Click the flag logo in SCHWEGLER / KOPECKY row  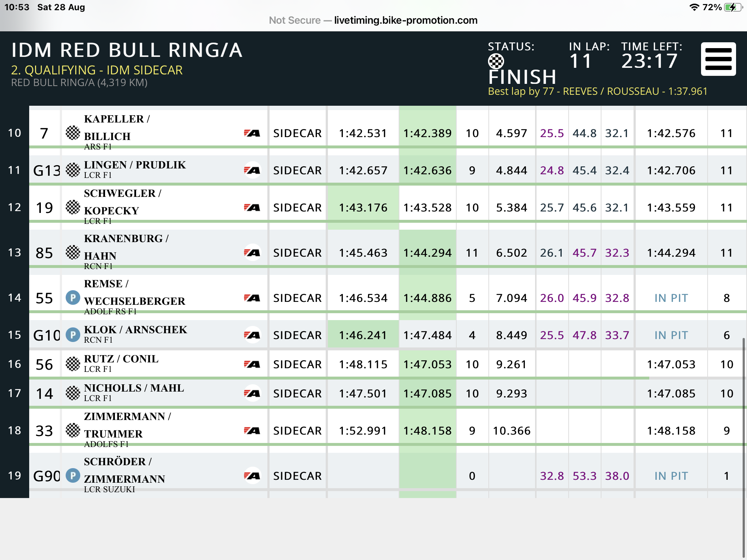click(252, 207)
